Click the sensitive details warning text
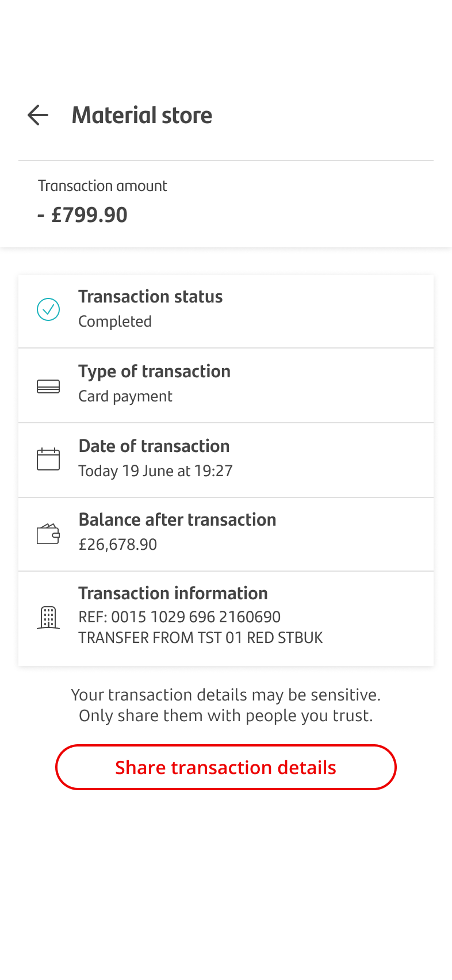 click(226, 705)
